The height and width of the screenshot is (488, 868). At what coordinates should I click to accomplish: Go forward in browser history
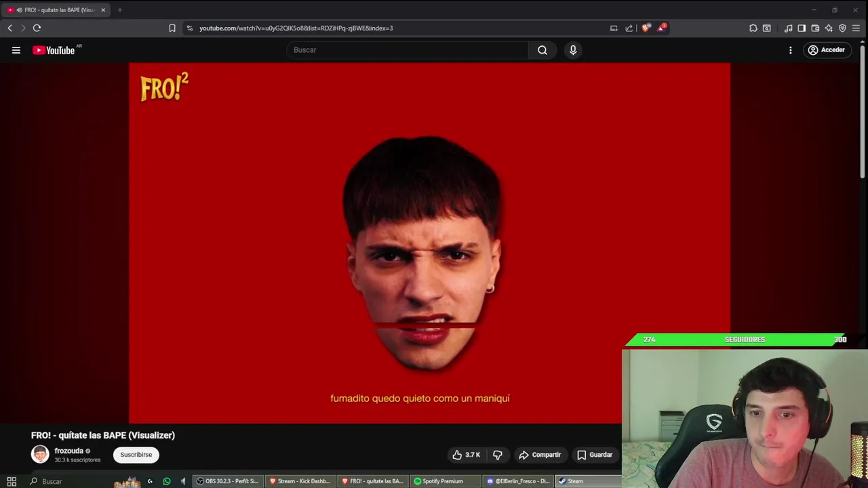click(x=23, y=28)
